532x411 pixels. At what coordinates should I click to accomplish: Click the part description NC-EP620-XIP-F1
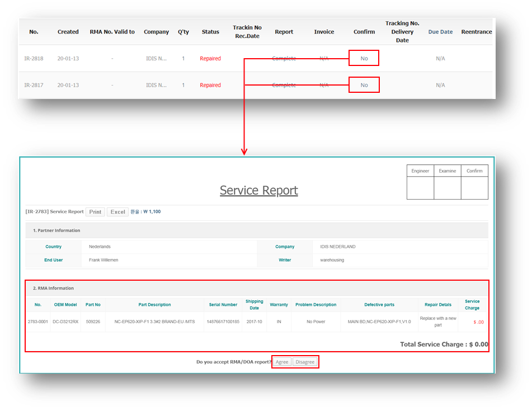(154, 322)
